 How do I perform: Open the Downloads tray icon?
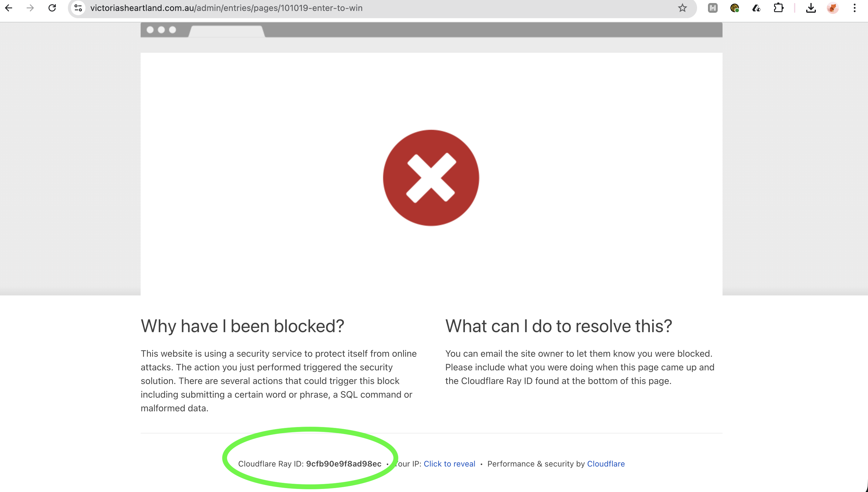[x=811, y=8]
